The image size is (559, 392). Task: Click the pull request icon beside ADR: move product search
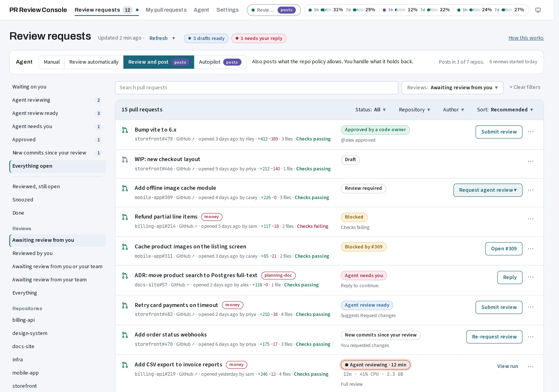pyautogui.click(x=125, y=276)
